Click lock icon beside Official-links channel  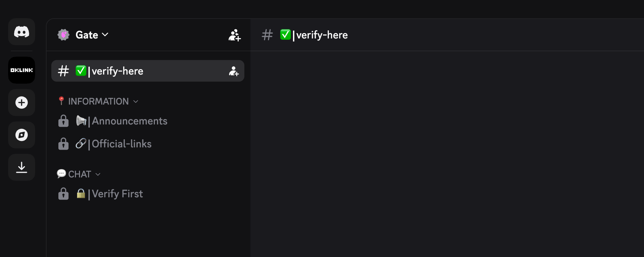pos(63,144)
